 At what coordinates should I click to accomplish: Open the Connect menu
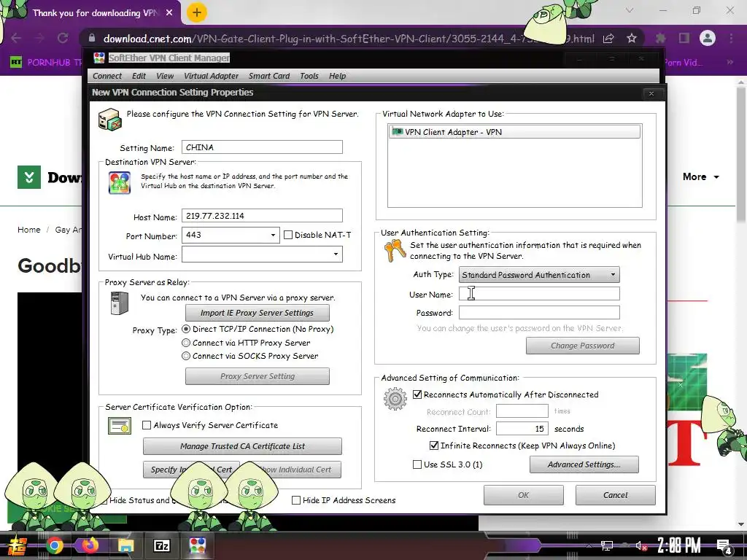pyautogui.click(x=107, y=76)
